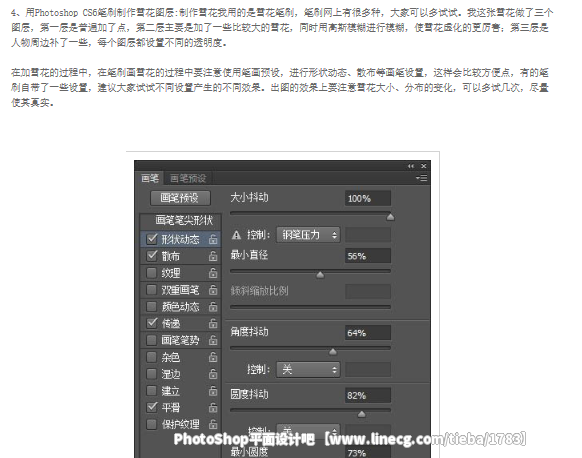Enable the 颜色动态 checkbox
582x458 pixels.
[151, 307]
